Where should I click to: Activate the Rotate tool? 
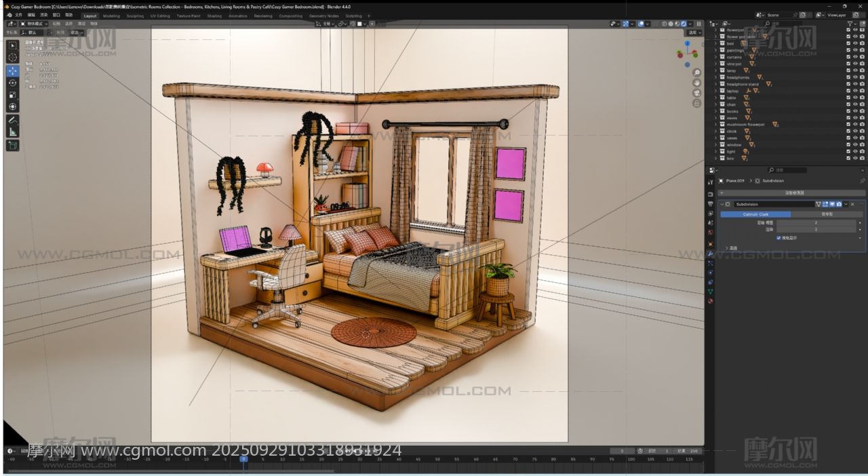click(x=13, y=83)
